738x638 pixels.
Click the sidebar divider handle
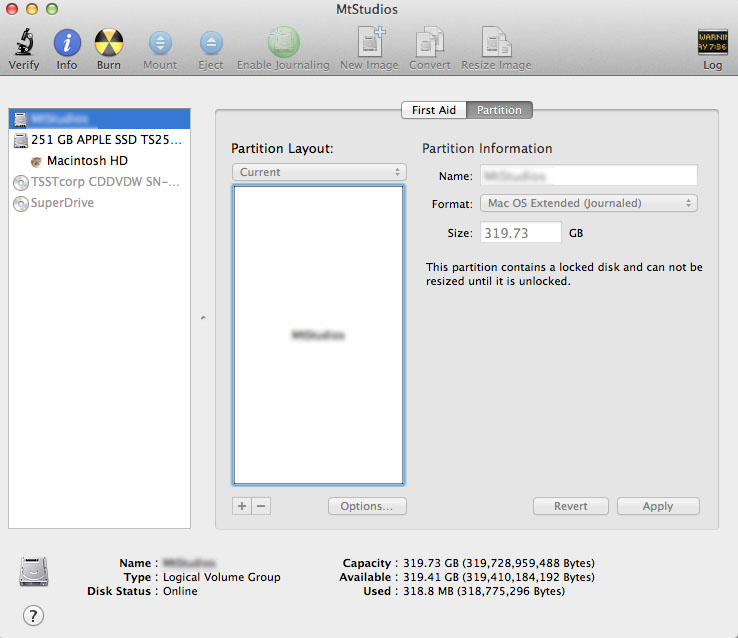[x=203, y=318]
